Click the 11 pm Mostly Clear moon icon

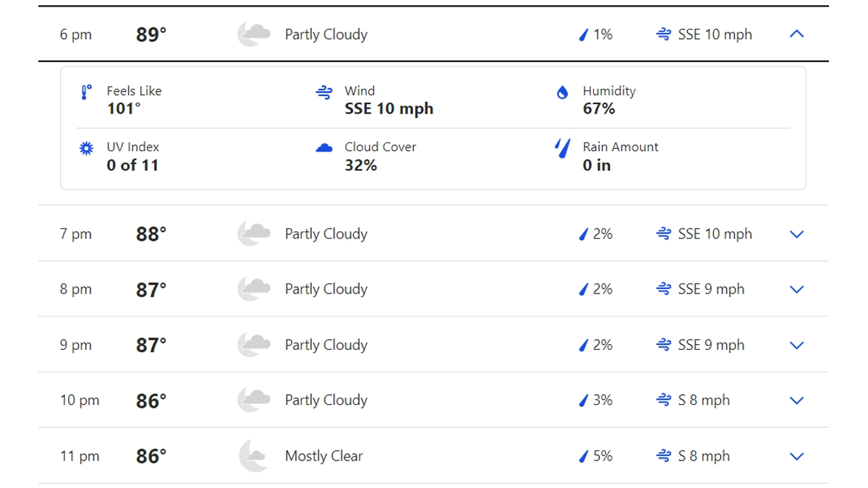pos(254,456)
